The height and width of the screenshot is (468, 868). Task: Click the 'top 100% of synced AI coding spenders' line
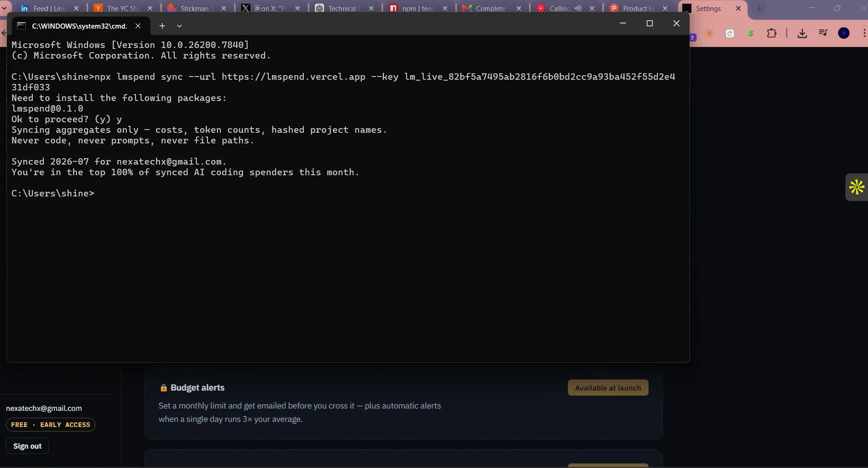(185, 172)
